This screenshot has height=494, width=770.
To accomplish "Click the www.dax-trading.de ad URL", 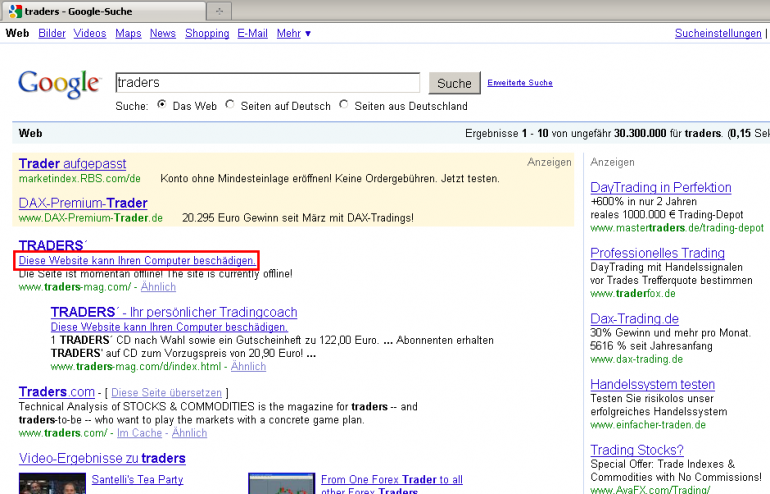I will (x=636, y=359).
